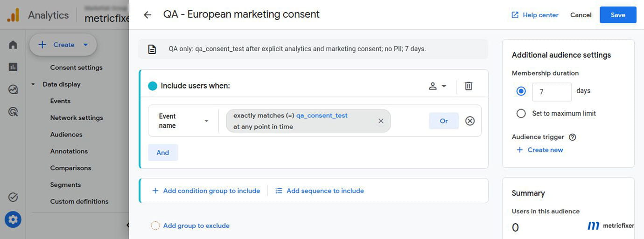This screenshot has width=644, height=239.
Task: Click the Include users when indicator dot
Action: [x=153, y=86]
